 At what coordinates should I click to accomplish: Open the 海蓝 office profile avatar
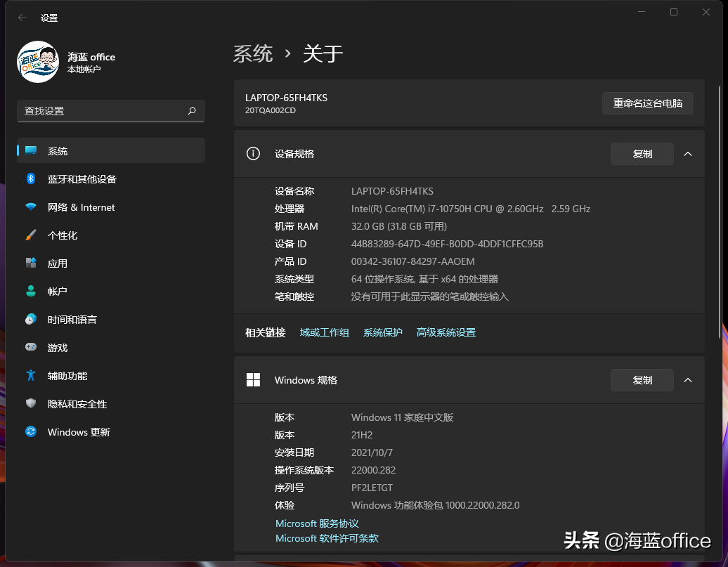(x=38, y=62)
